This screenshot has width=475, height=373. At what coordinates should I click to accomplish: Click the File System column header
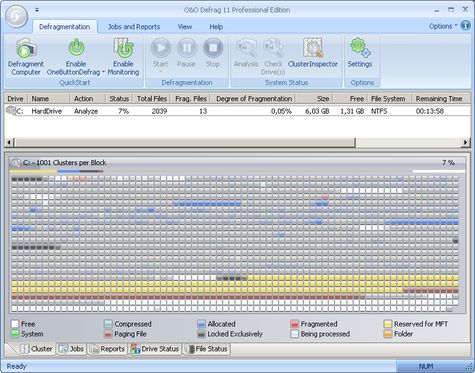(389, 99)
